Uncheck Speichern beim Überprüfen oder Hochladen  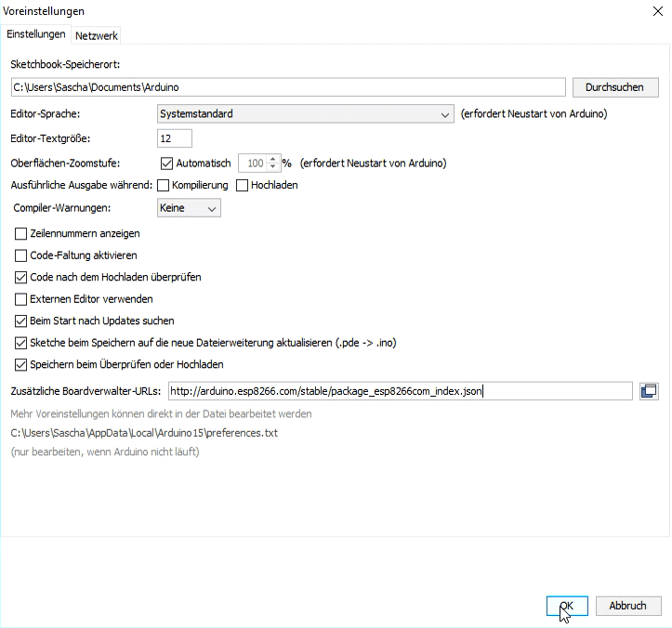21,364
